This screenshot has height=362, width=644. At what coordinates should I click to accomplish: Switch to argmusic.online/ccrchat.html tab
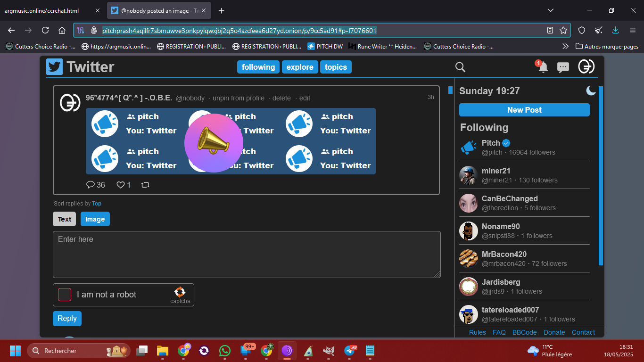[x=52, y=10]
